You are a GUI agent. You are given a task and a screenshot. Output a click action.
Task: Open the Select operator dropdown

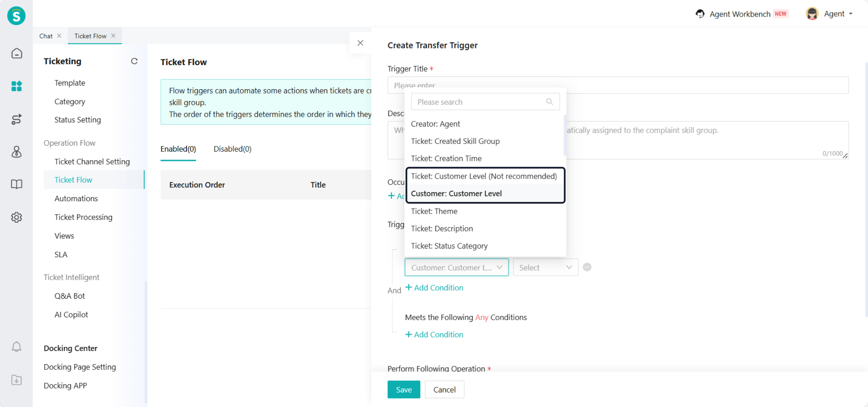[545, 267]
